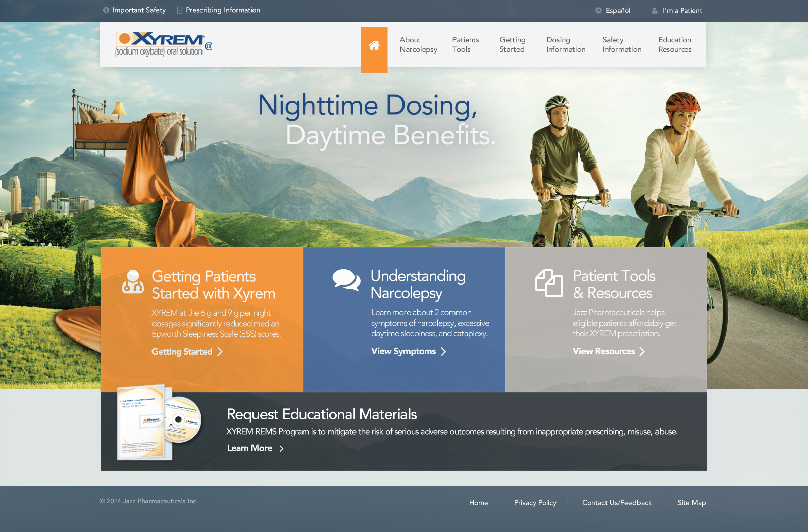
Task: Open the Education Resources menu
Action: click(x=675, y=44)
